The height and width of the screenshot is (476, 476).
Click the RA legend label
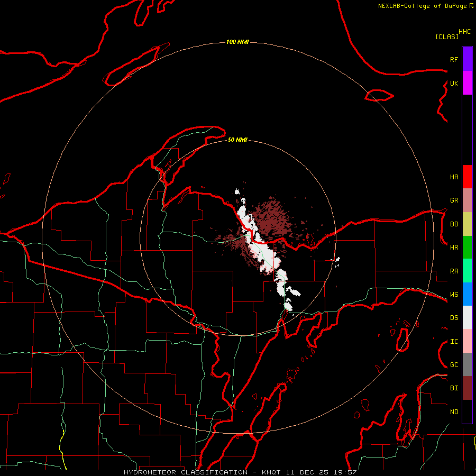[x=454, y=271]
